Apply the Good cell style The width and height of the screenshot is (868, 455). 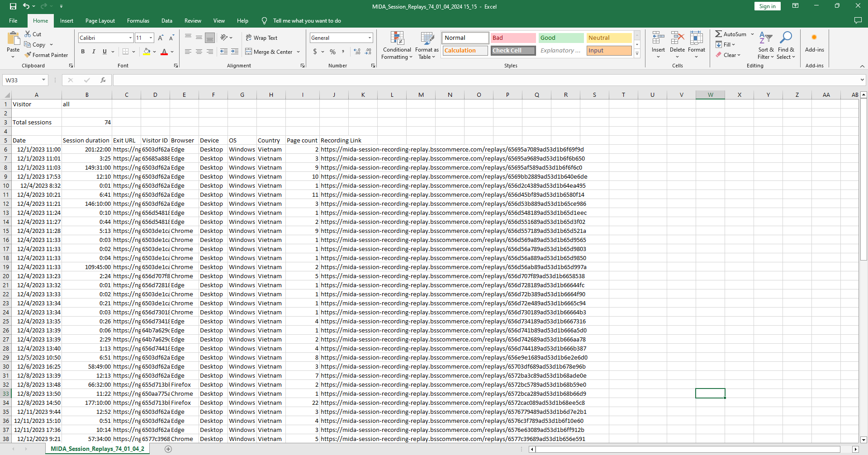(x=561, y=38)
